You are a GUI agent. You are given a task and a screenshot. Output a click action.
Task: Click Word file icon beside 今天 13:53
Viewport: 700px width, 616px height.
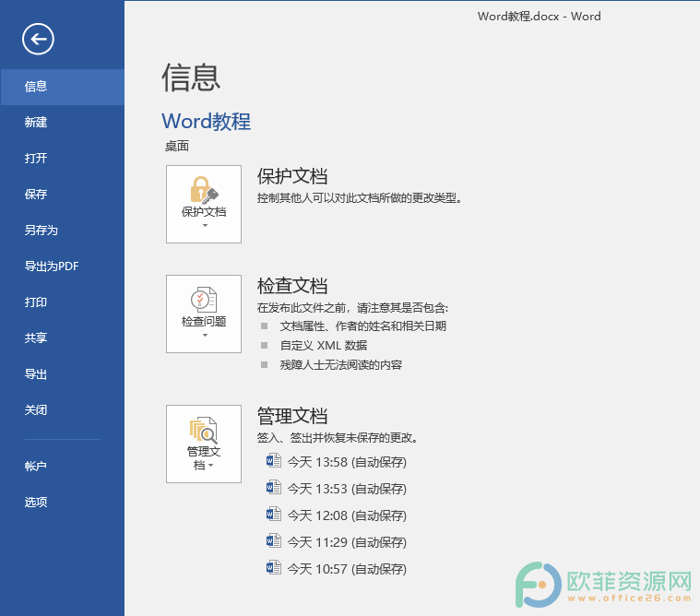tap(274, 488)
